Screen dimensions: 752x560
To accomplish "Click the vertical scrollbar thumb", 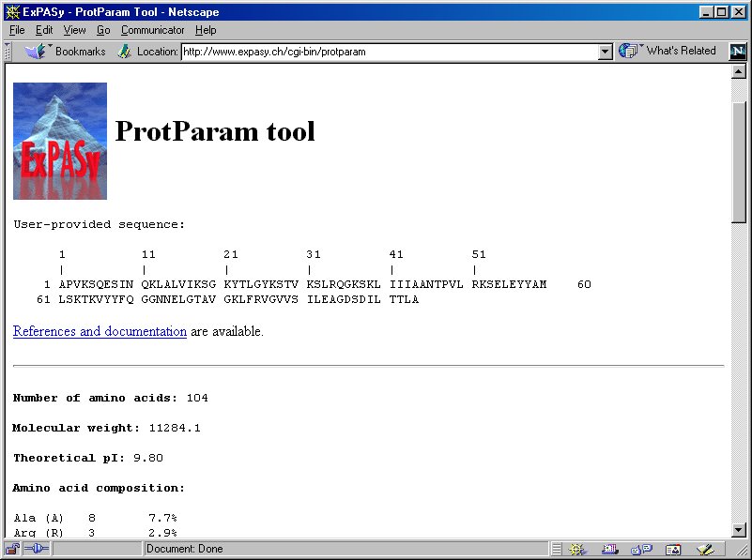I will point(739,162).
